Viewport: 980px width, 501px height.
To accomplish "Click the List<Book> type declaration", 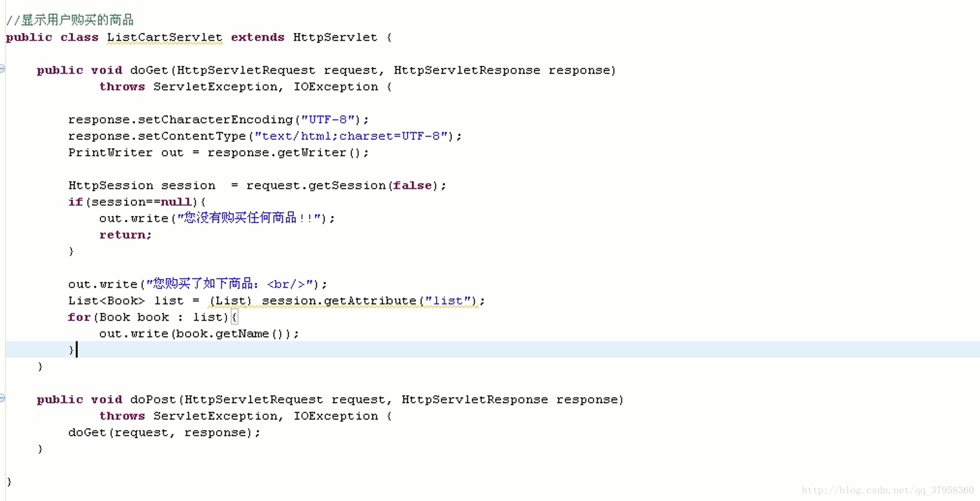I will tap(106, 301).
